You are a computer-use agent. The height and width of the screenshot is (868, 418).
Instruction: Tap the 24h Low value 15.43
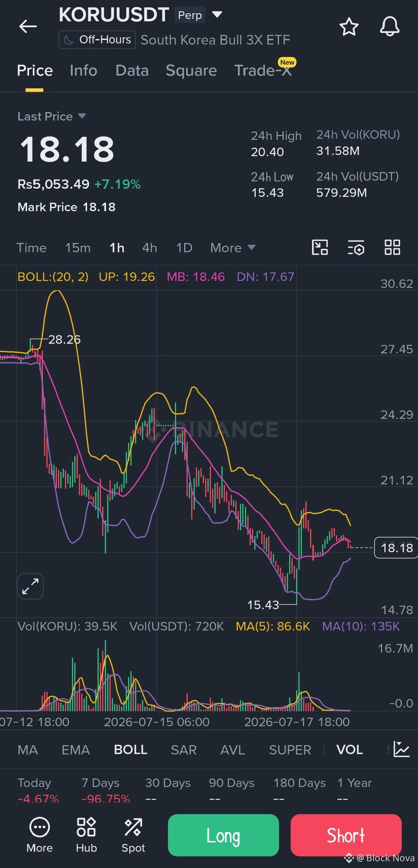267,193
